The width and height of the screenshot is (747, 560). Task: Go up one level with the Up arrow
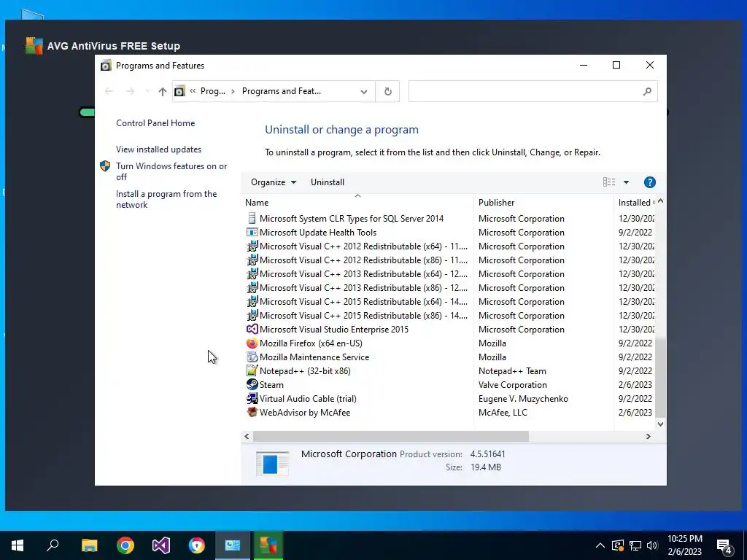point(163,91)
